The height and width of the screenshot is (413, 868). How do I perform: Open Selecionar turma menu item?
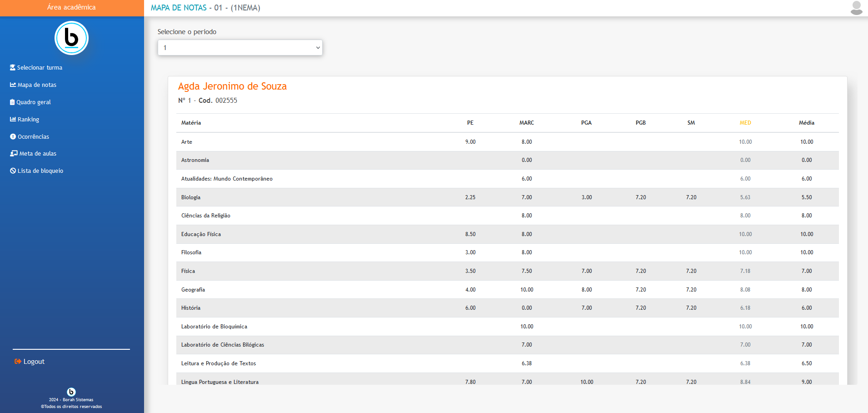[x=36, y=67]
